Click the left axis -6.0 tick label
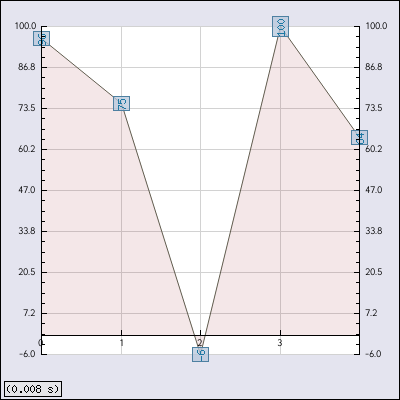Viewport: 400px width, 400px height. (x=27, y=354)
